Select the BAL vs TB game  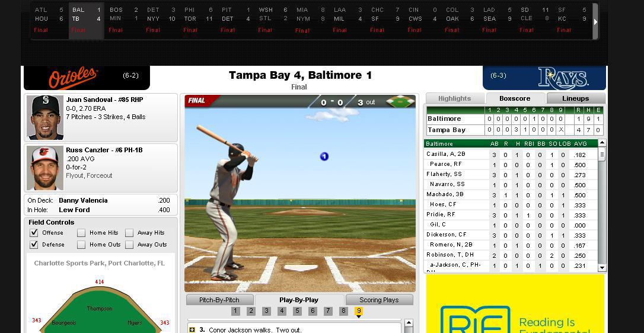pyautogui.click(x=86, y=20)
